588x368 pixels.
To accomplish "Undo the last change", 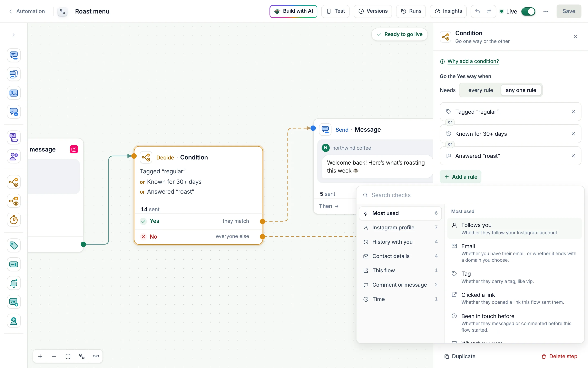I will (x=478, y=11).
